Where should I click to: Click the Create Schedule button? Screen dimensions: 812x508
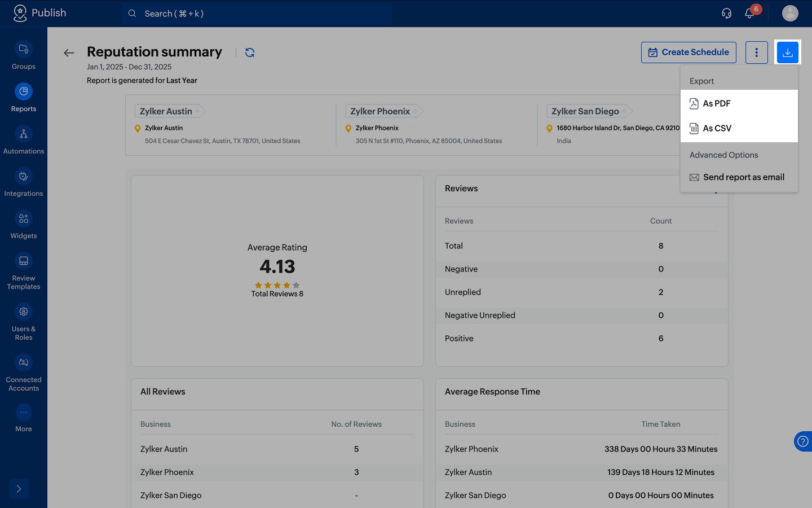pos(689,52)
